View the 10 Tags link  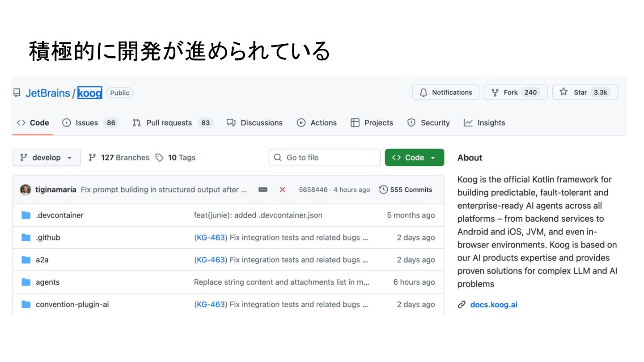175,157
